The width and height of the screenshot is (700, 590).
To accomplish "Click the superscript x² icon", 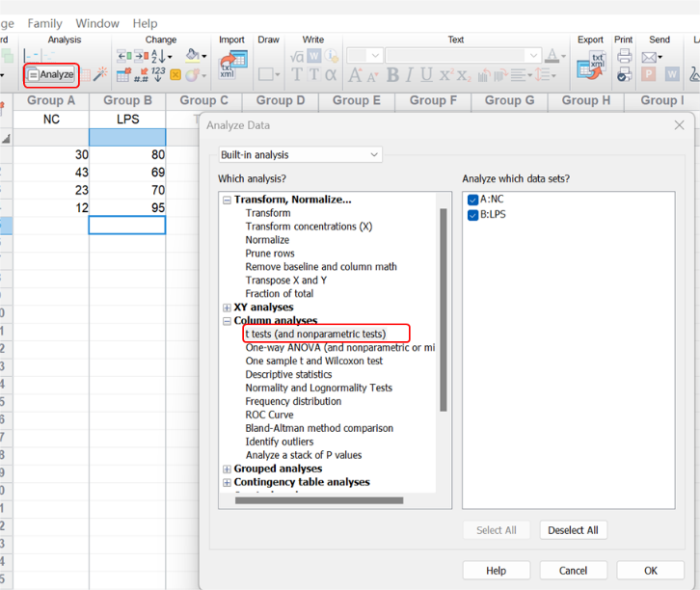I will click(446, 75).
